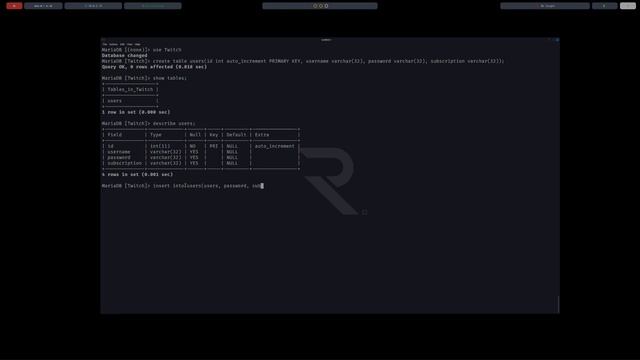Click the 'password' field cell
This screenshot has height=360, width=640.
coord(119,158)
